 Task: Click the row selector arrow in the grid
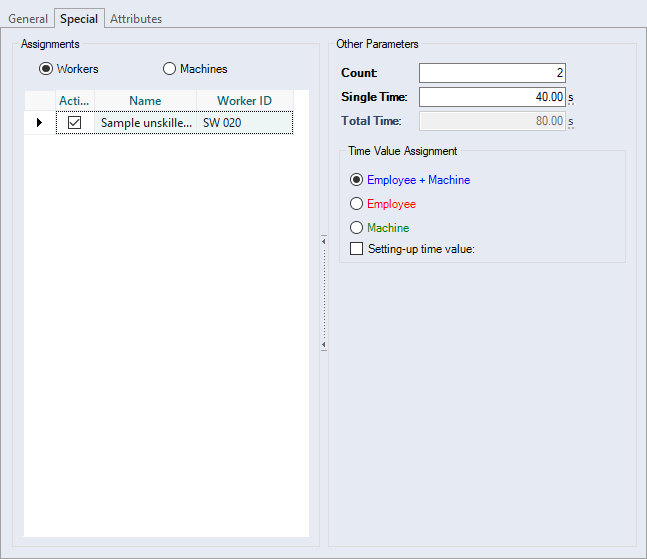click(x=40, y=123)
